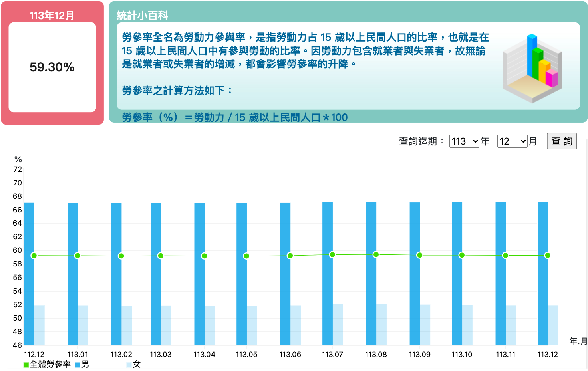This screenshot has width=588, height=371.
Task: Click the green data point at 113.05
Action: (x=246, y=256)
